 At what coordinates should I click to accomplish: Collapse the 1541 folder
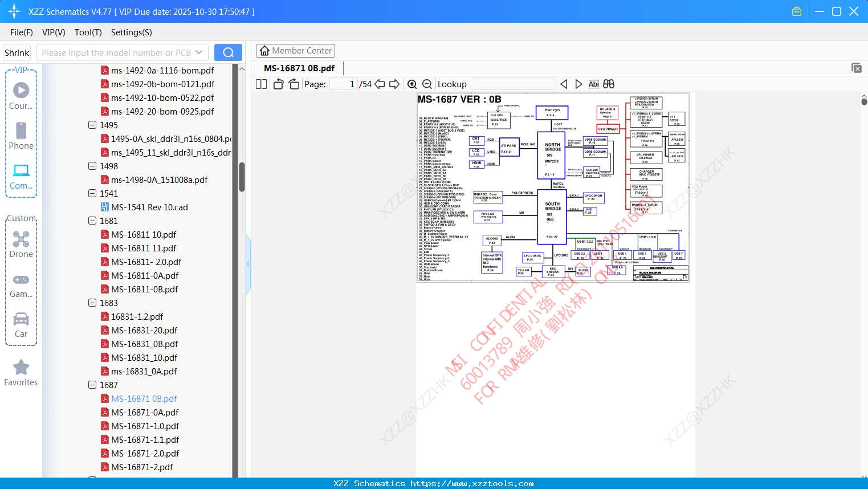92,193
